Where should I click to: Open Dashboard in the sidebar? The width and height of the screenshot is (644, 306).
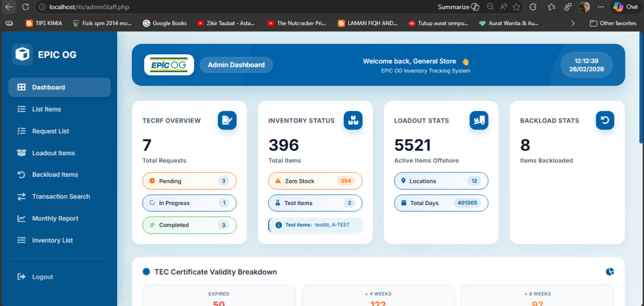tap(59, 87)
